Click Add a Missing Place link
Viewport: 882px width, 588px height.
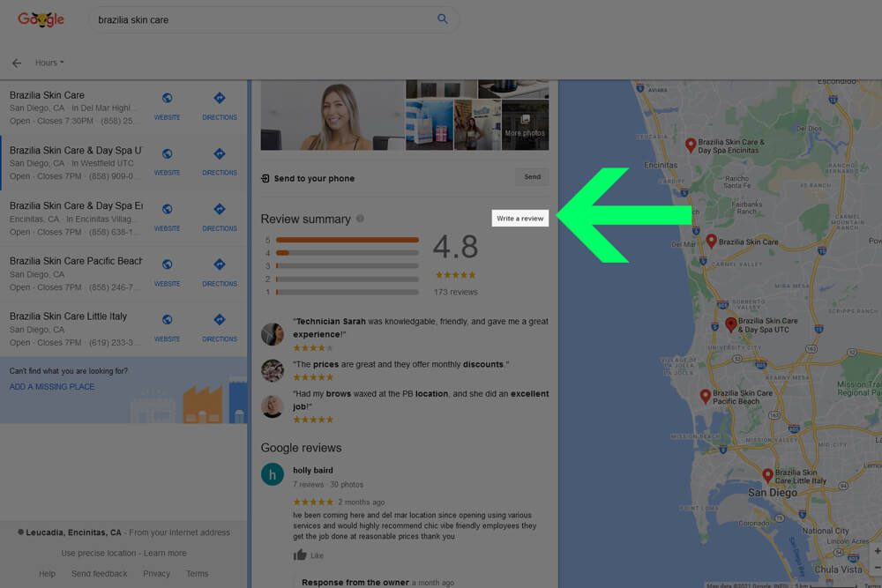tap(52, 387)
